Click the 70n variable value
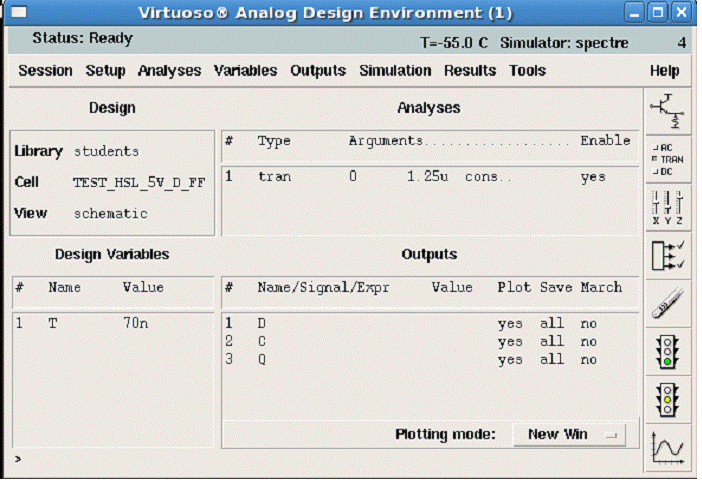702x480 pixels. [135, 323]
